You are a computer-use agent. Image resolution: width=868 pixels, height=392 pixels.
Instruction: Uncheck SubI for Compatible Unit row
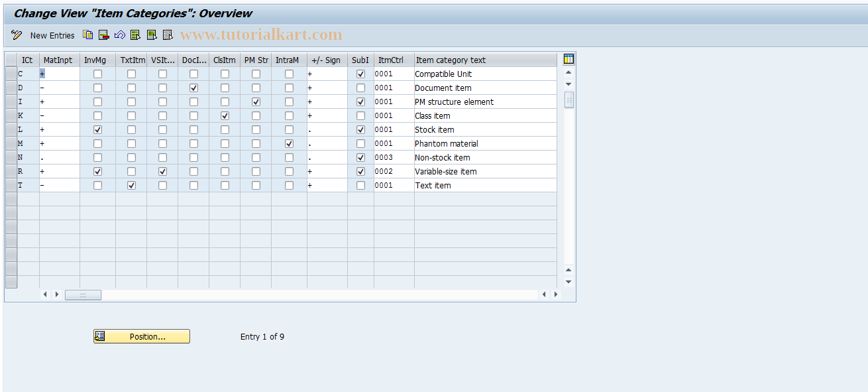click(360, 74)
